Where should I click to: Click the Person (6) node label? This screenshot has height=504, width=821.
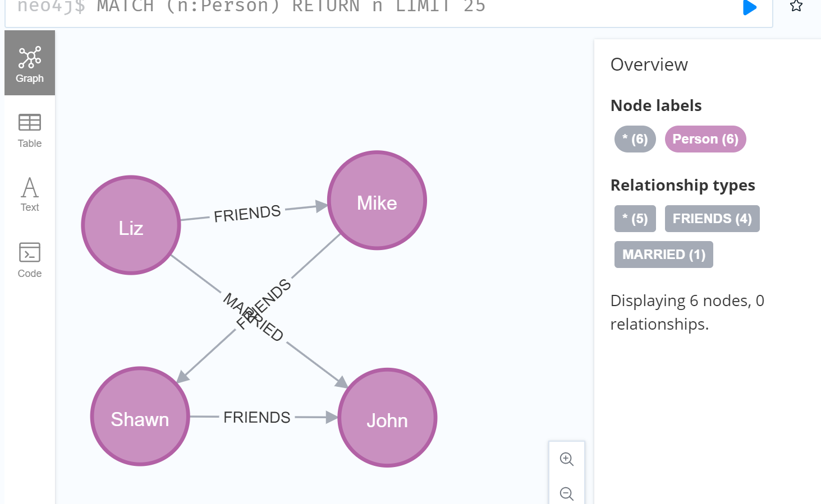pos(705,139)
